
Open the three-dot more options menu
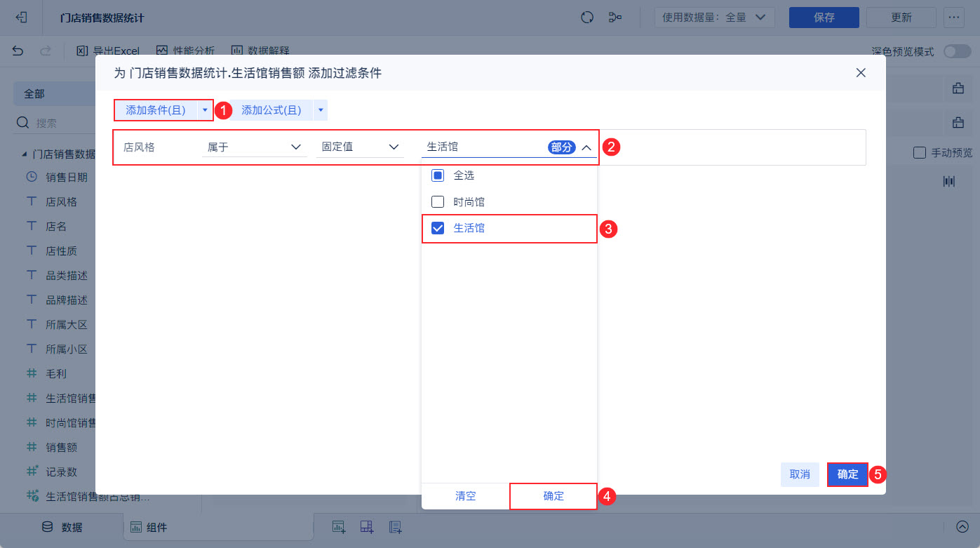pos(954,18)
